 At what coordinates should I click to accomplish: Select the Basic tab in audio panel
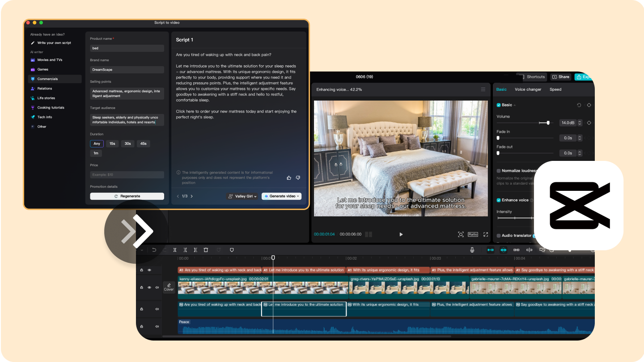point(502,89)
